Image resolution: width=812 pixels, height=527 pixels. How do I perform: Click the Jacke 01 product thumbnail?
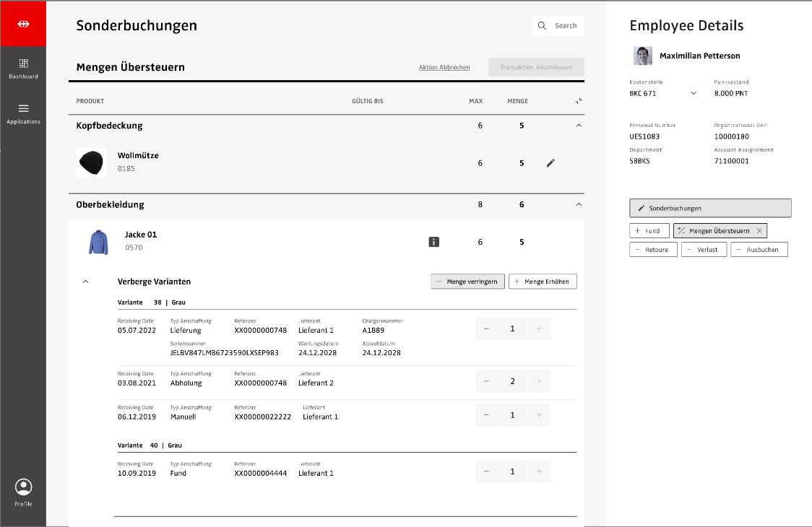click(98, 242)
